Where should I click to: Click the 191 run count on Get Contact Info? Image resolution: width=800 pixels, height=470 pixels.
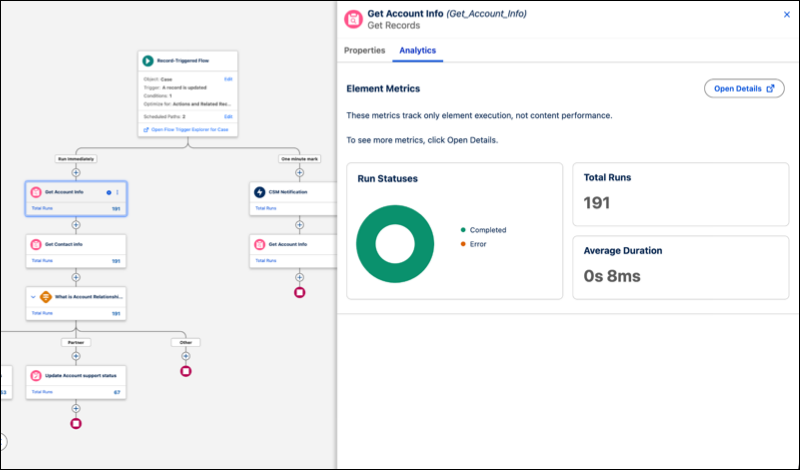(x=116, y=261)
